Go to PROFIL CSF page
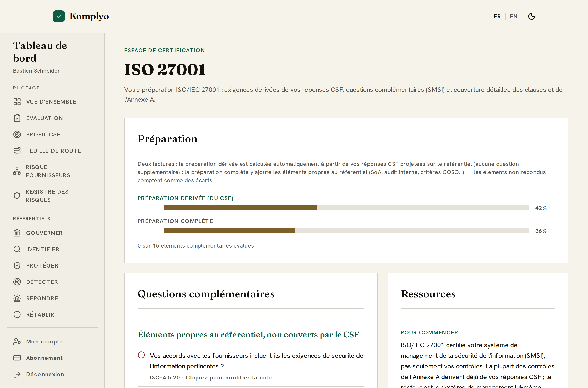588x388 pixels. [43, 134]
